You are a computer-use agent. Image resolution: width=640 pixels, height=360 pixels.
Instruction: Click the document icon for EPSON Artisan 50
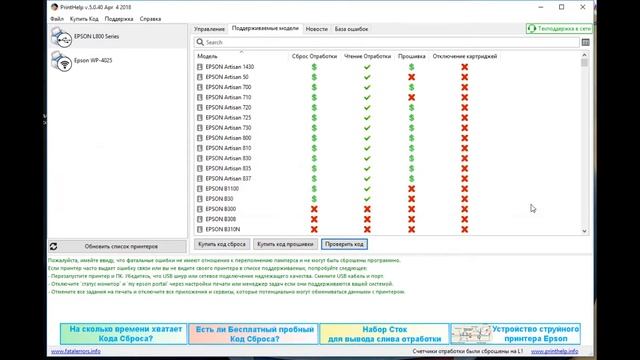[x=200, y=77]
